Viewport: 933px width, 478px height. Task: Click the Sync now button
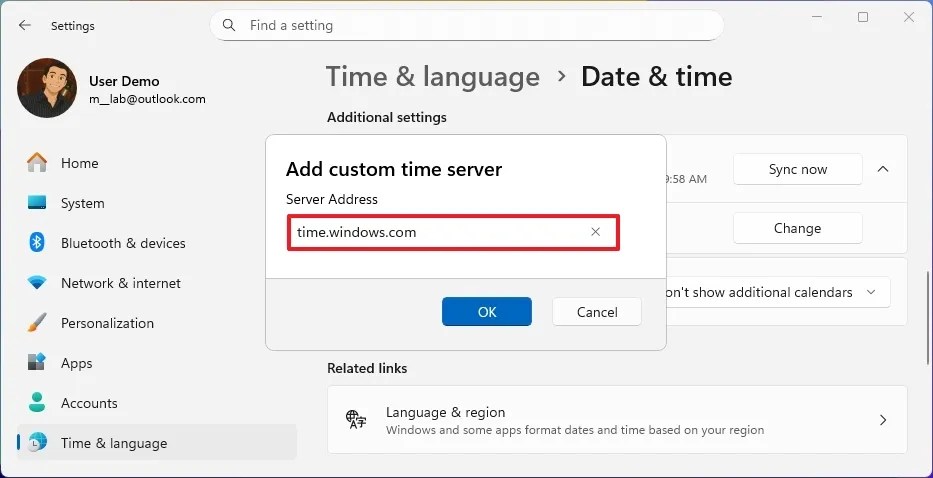click(x=797, y=169)
